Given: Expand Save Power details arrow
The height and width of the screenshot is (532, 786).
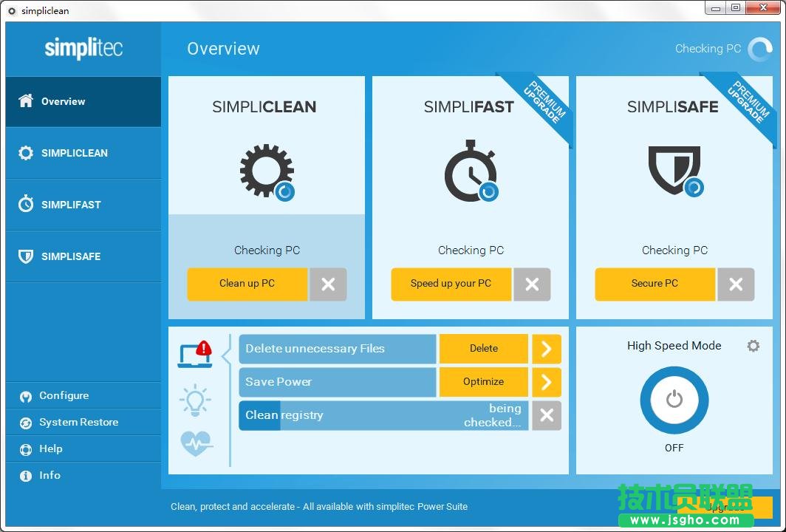Looking at the screenshot, I should click(x=547, y=382).
